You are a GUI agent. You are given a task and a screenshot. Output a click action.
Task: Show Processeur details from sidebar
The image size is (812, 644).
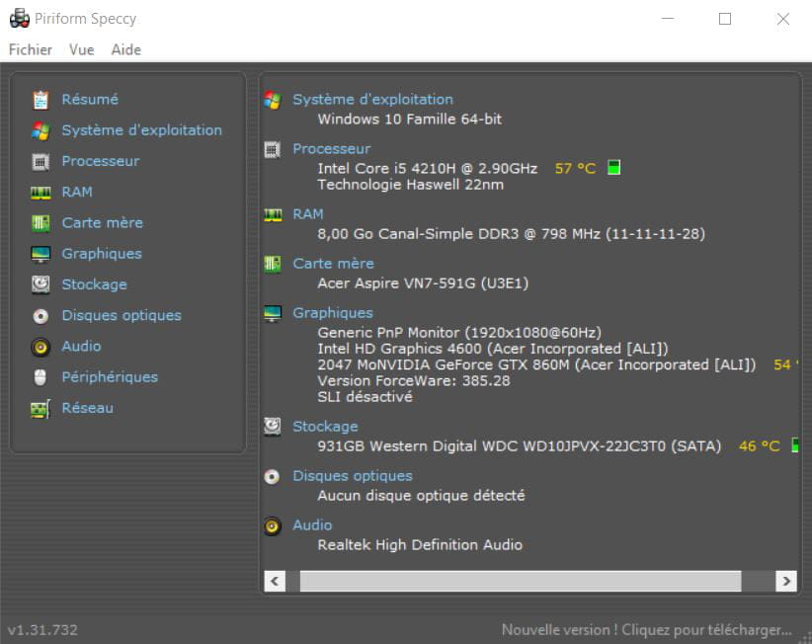(x=101, y=162)
